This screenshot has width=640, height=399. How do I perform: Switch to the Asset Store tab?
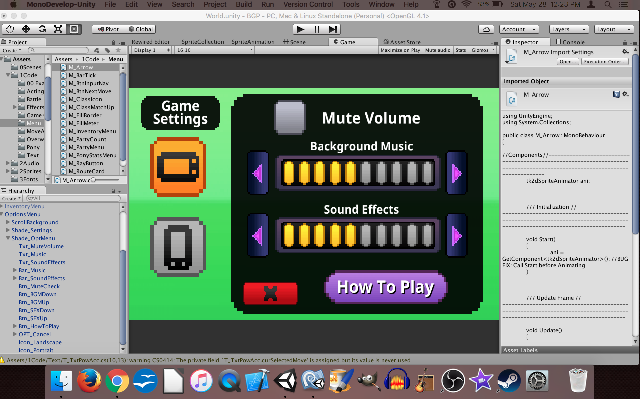[402, 42]
